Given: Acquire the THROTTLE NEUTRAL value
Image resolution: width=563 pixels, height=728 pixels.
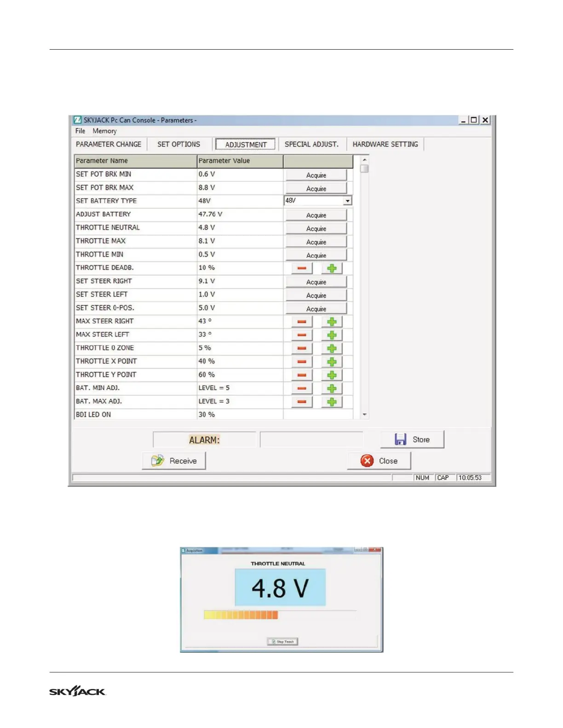Looking at the screenshot, I should [316, 228].
